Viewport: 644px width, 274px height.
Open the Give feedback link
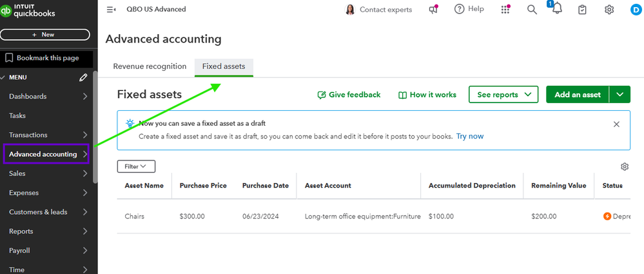(349, 95)
